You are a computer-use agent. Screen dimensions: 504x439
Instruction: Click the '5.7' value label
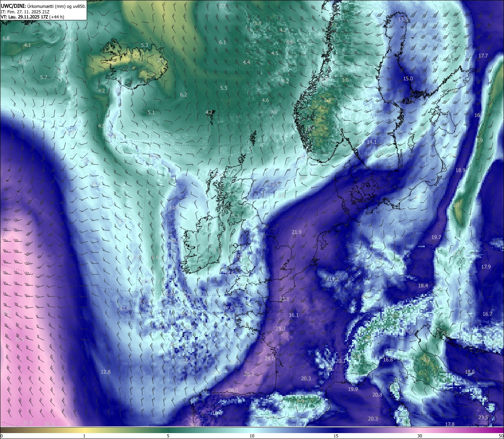coord(44,77)
